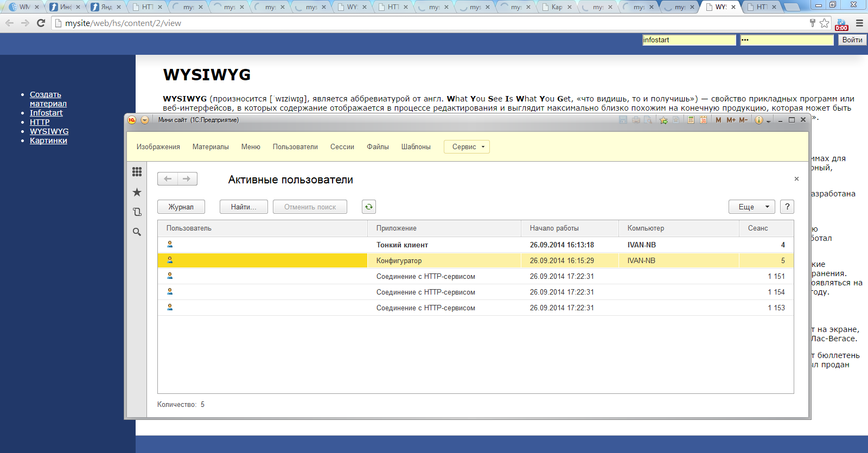The image size is (868, 453).
Task: Open the Создать материал link
Action: (x=48, y=99)
